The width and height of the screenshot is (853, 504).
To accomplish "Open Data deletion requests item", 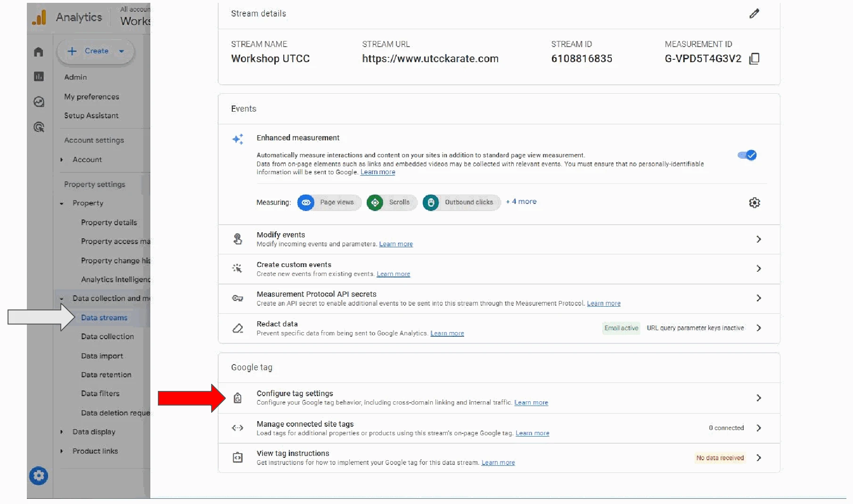I will click(115, 413).
